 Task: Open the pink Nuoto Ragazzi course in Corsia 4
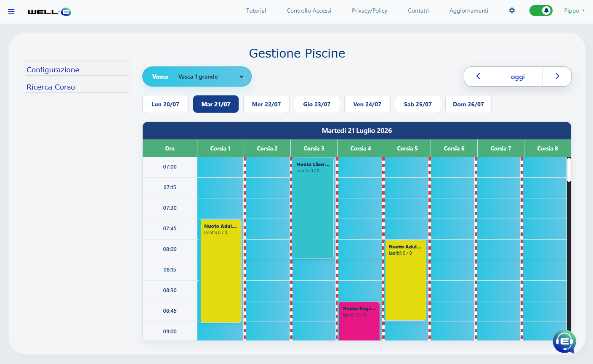pyautogui.click(x=359, y=321)
